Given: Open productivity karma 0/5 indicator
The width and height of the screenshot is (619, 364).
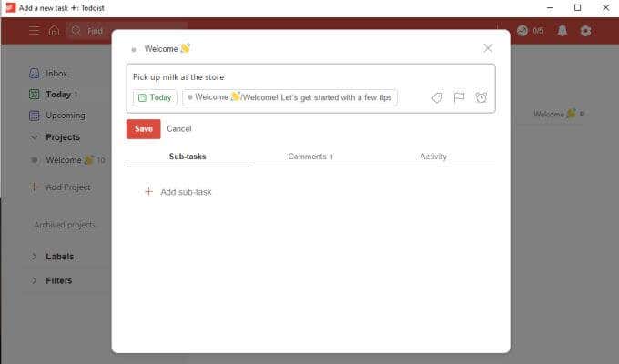Looking at the screenshot, I should pyautogui.click(x=530, y=31).
